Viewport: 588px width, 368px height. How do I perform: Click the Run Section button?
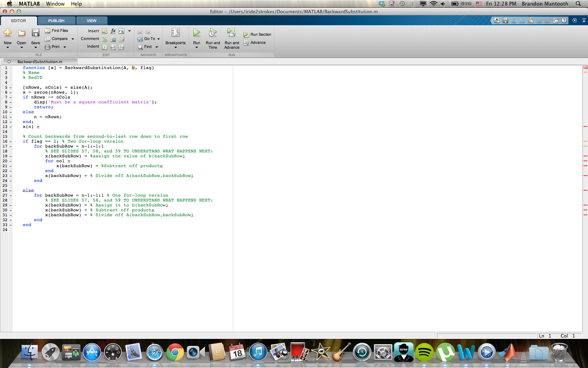tap(258, 34)
